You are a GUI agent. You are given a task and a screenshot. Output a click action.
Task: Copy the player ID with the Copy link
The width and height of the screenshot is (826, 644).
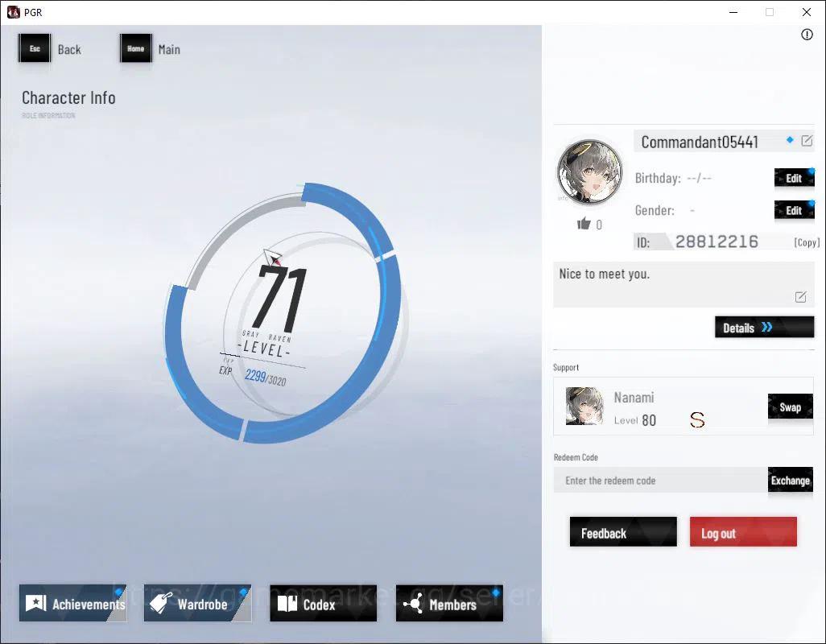pos(807,242)
